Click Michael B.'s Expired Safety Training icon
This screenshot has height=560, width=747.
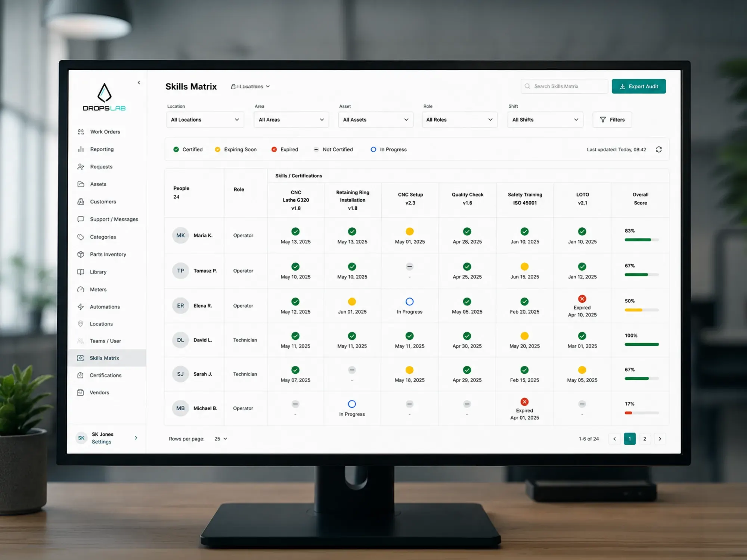pyautogui.click(x=524, y=402)
